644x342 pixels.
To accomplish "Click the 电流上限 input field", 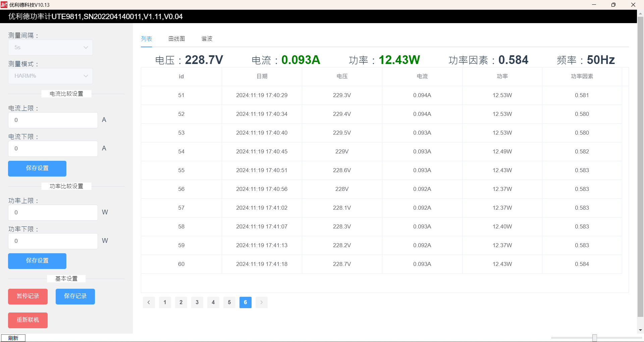I will tap(53, 120).
